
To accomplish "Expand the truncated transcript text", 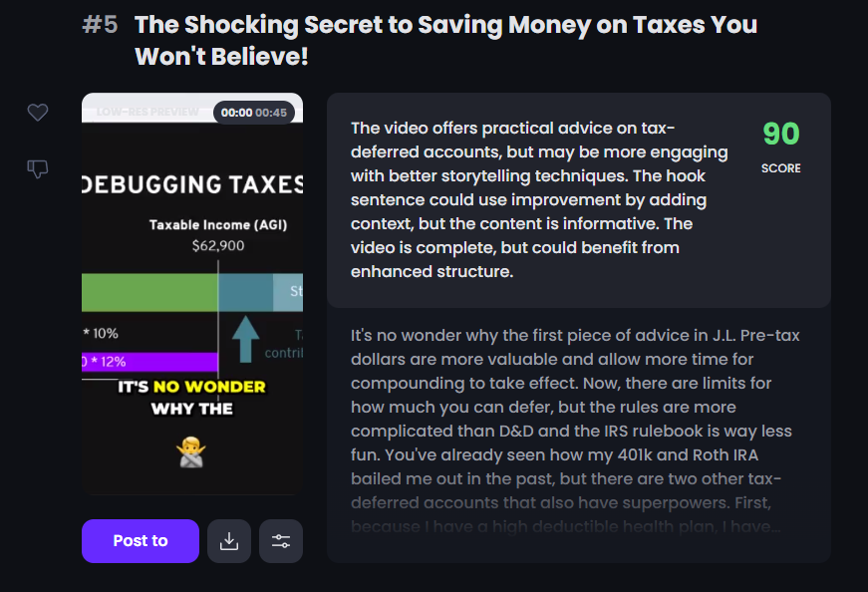I will [x=576, y=431].
